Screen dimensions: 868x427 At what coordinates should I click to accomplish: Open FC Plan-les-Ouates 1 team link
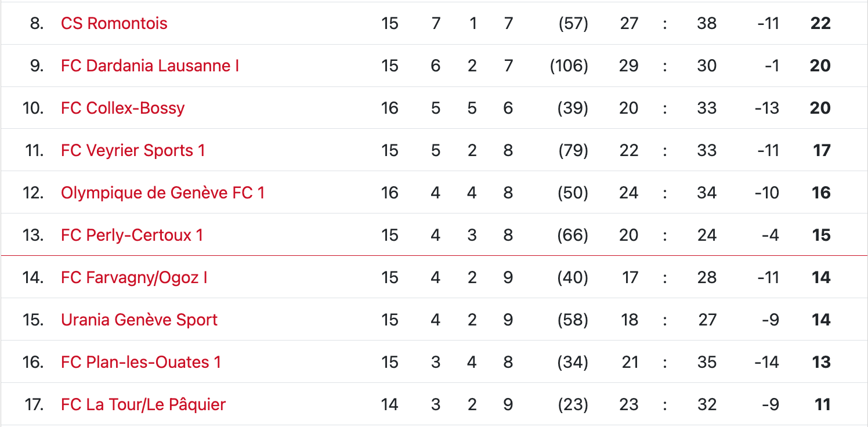click(141, 363)
